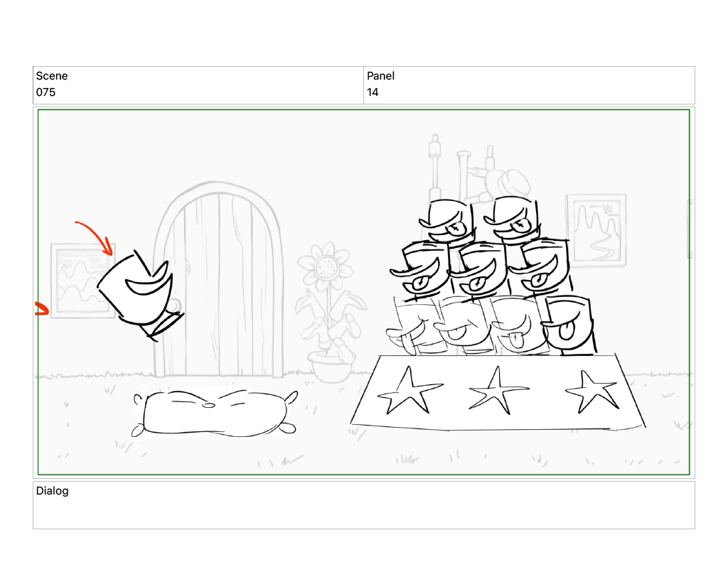The width and height of the screenshot is (728, 562).
Task: Select the panel number 14
Action: (373, 92)
